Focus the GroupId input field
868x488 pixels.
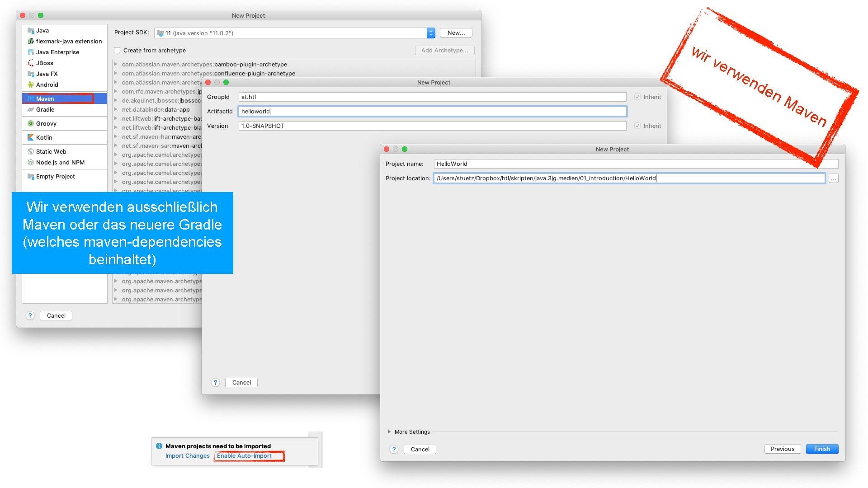click(432, 97)
